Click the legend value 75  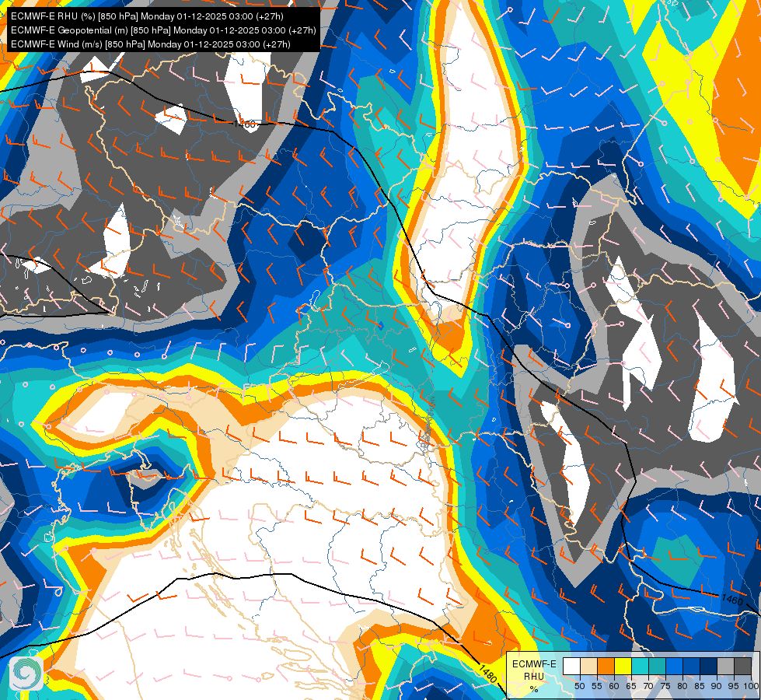665,686
